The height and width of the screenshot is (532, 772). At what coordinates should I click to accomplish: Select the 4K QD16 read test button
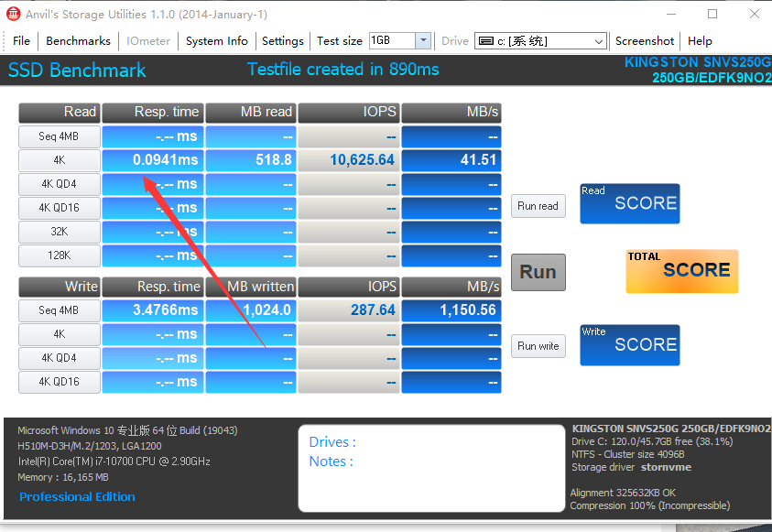point(60,208)
